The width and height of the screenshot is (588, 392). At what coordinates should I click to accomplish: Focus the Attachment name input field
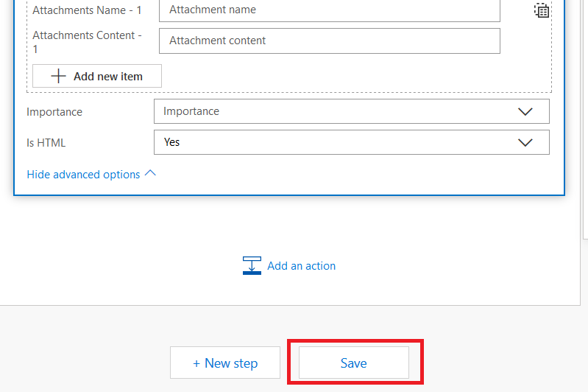tap(329, 10)
